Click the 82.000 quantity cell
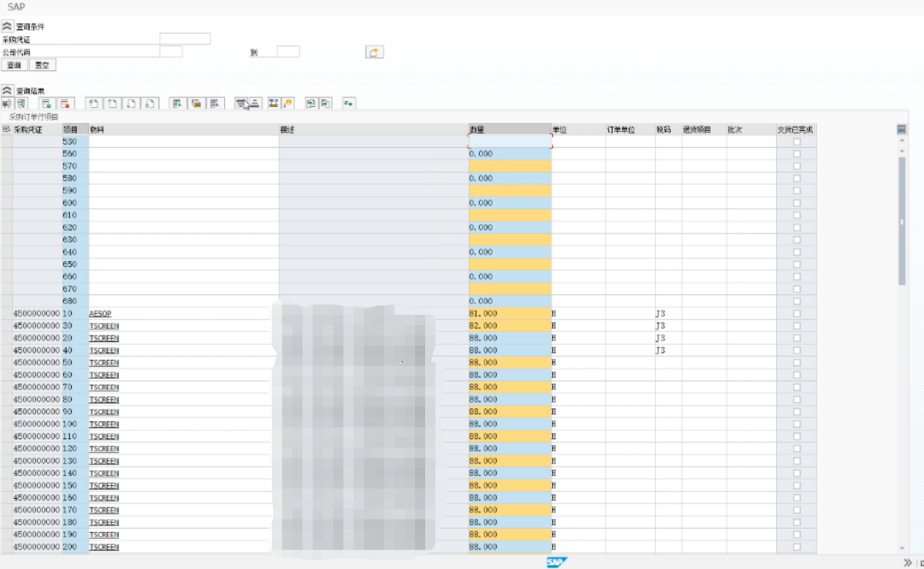Viewport: 924px width, 569px height. point(510,326)
